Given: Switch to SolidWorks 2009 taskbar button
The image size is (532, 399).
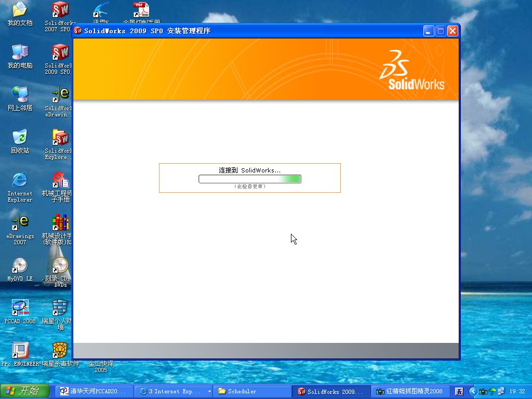Looking at the screenshot, I should tap(331, 392).
